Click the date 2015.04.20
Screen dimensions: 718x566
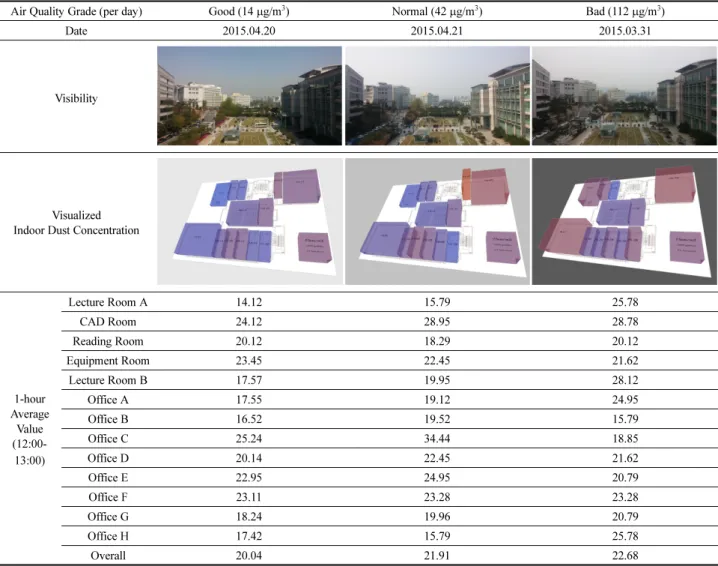[249, 31]
